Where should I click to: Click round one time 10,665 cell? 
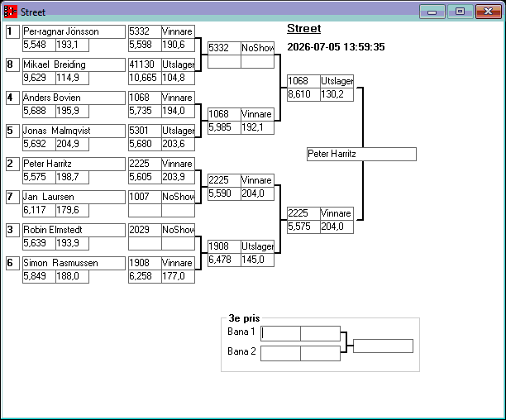point(145,78)
